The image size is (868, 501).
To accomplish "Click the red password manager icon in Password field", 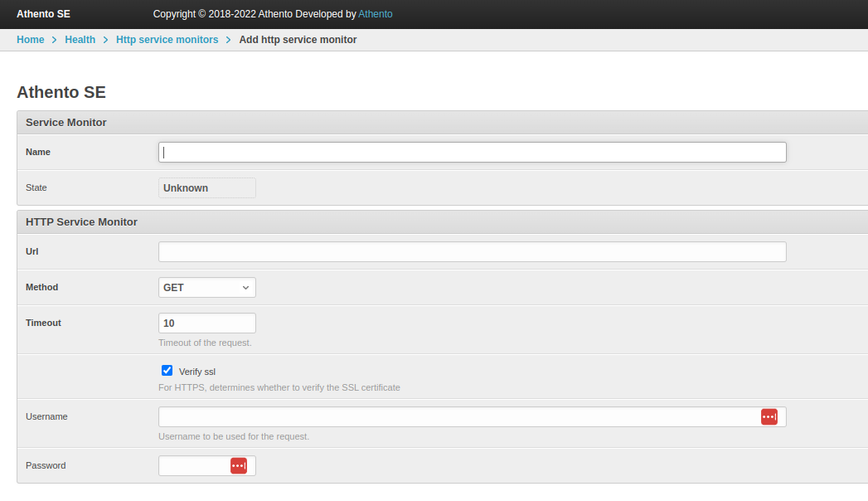I will tap(238, 466).
